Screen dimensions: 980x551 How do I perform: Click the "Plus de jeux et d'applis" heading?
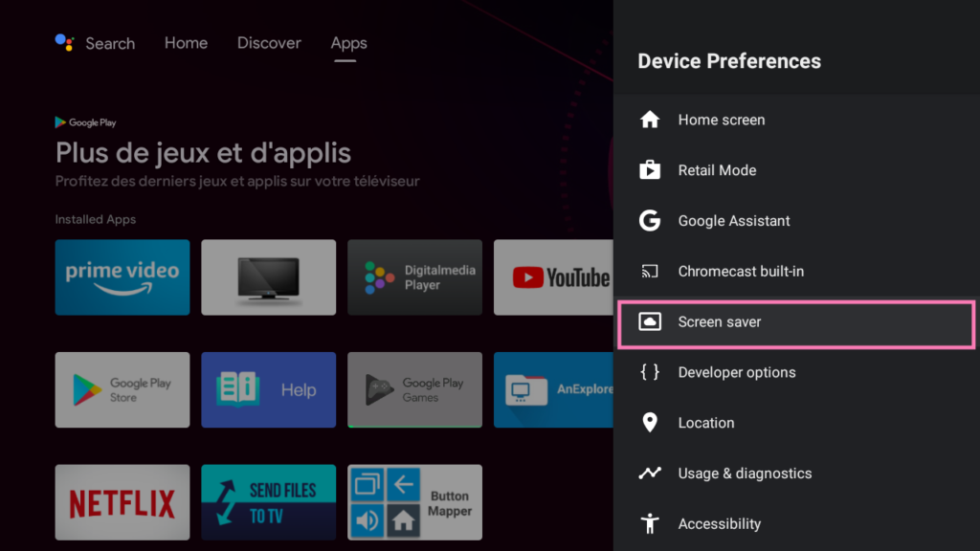click(x=203, y=152)
